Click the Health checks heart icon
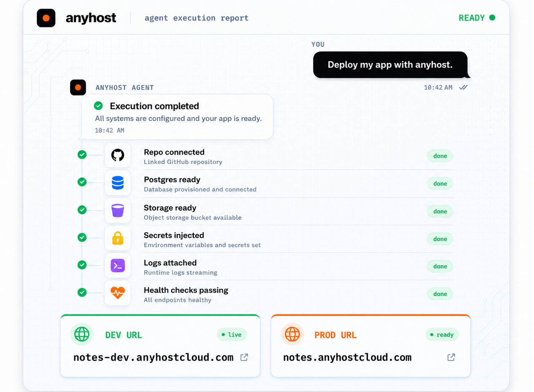 [x=118, y=293]
